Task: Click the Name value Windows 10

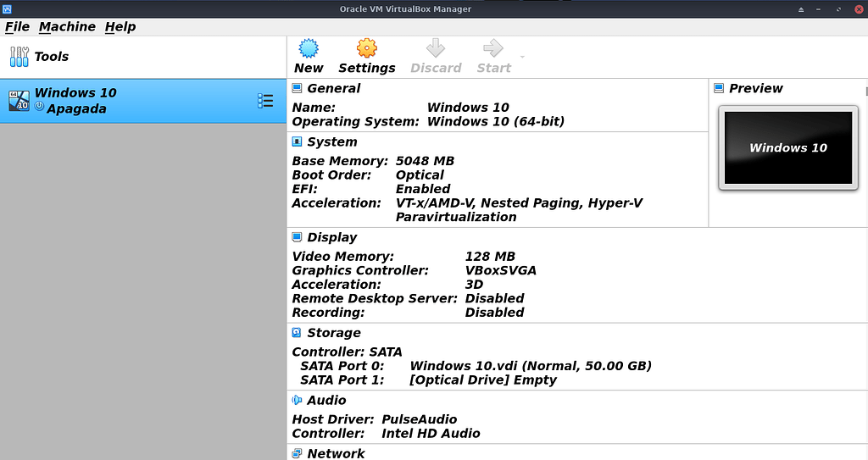Action: [x=468, y=108]
